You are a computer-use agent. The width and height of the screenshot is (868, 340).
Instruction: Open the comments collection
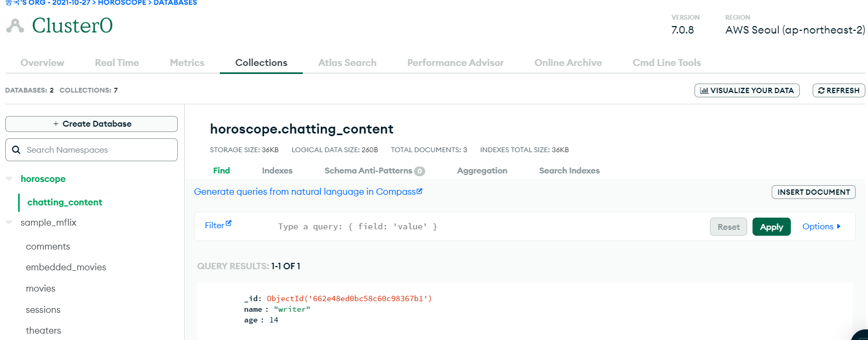coord(48,246)
